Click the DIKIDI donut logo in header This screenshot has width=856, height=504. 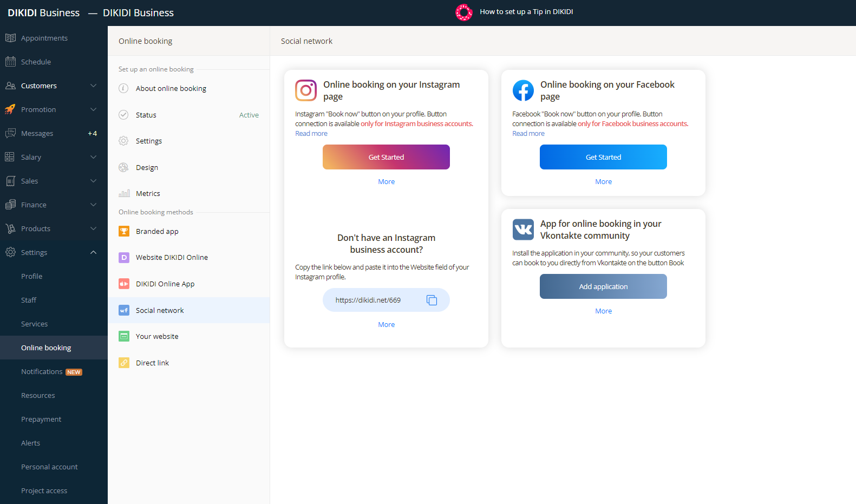(x=464, y=12)
